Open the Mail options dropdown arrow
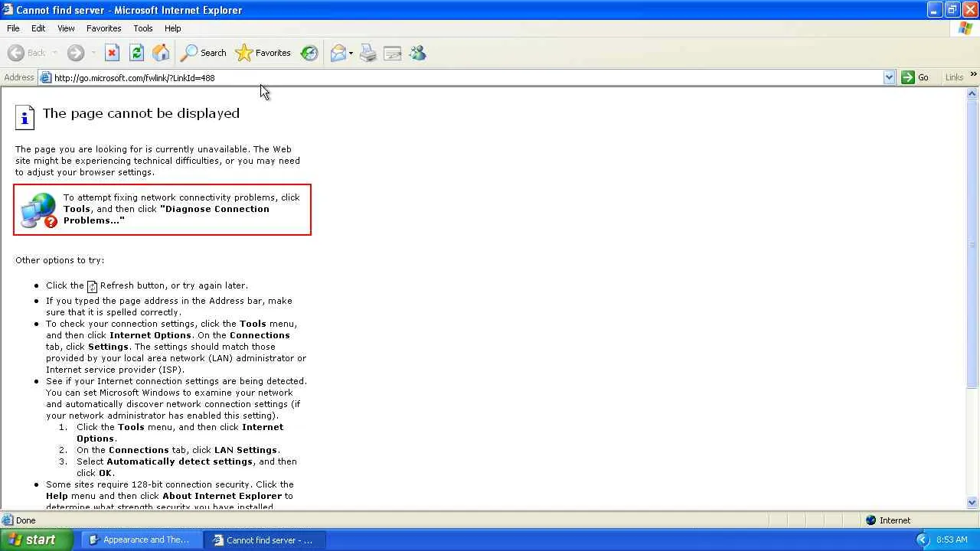 351,53
